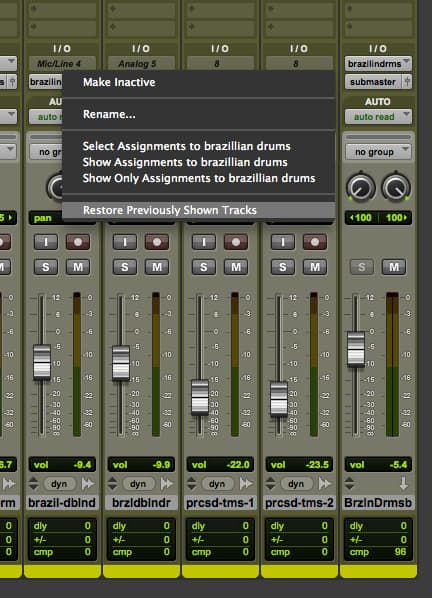Click output window icon on prcsd-tms-1
This screenshot has width=432, height=598.
246,484
